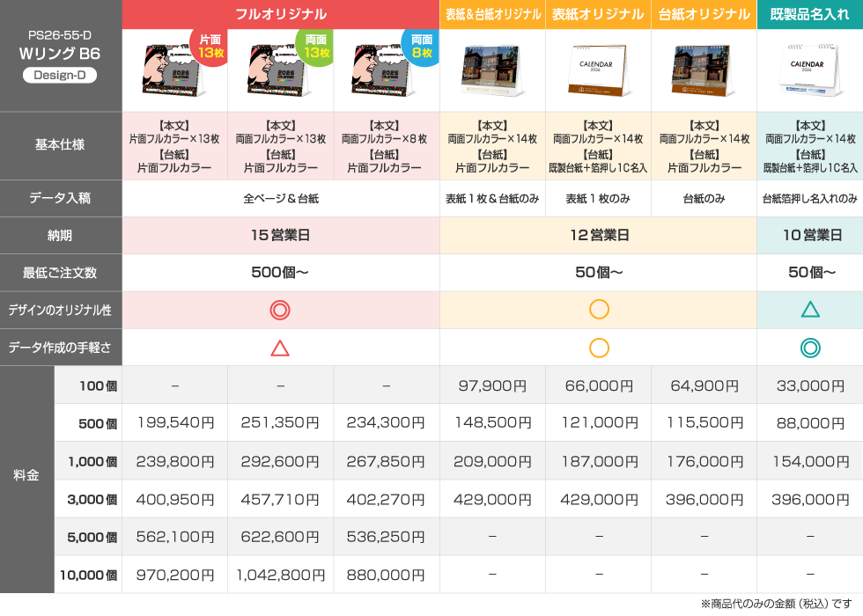The width and height of the screenshot is (863, 616).
Task: Switch to the 表紙オリジナル tab
Action: [598, 13]
